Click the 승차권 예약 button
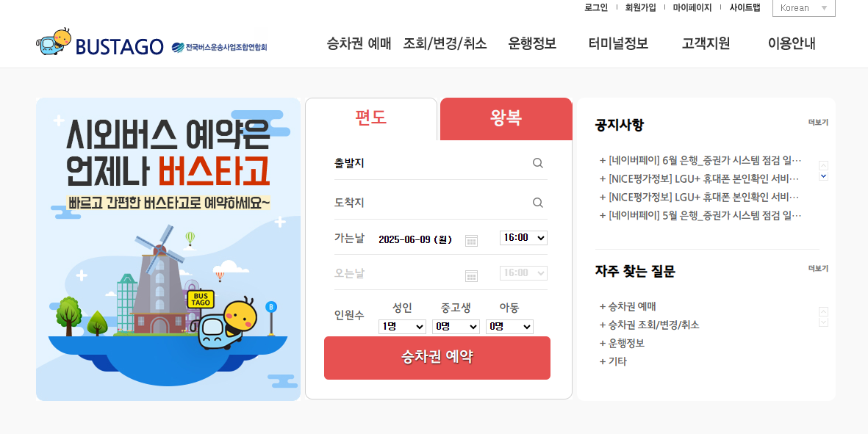Viewport: 868px width, 434px height. coord(437,358)
